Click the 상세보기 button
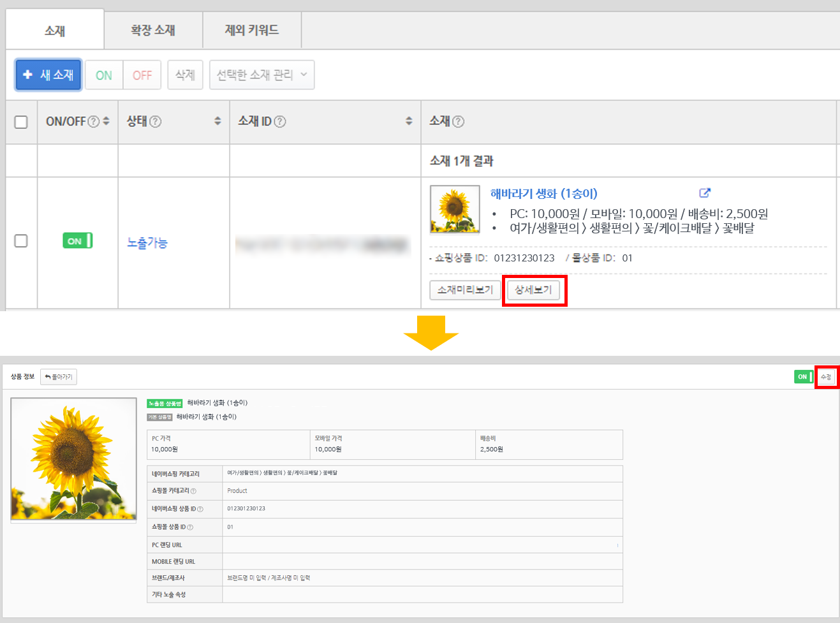 pyautogui.click(x=534, y=290)
